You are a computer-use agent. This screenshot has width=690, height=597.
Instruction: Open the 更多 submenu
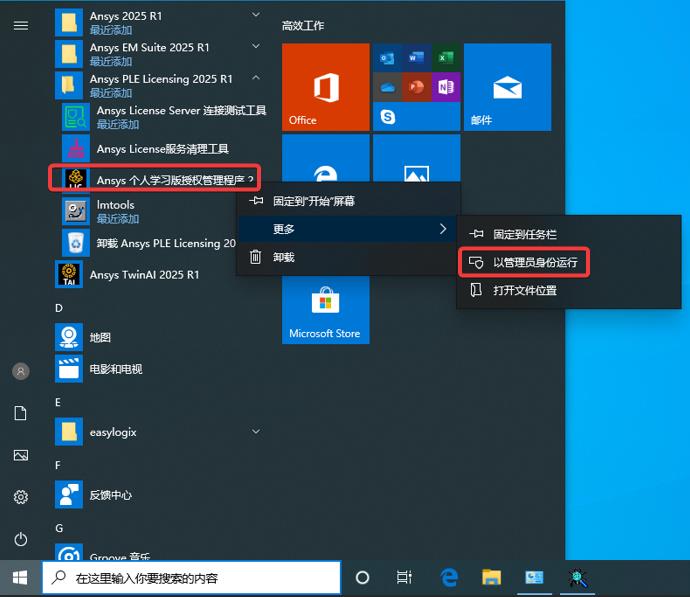click(348, 229)
